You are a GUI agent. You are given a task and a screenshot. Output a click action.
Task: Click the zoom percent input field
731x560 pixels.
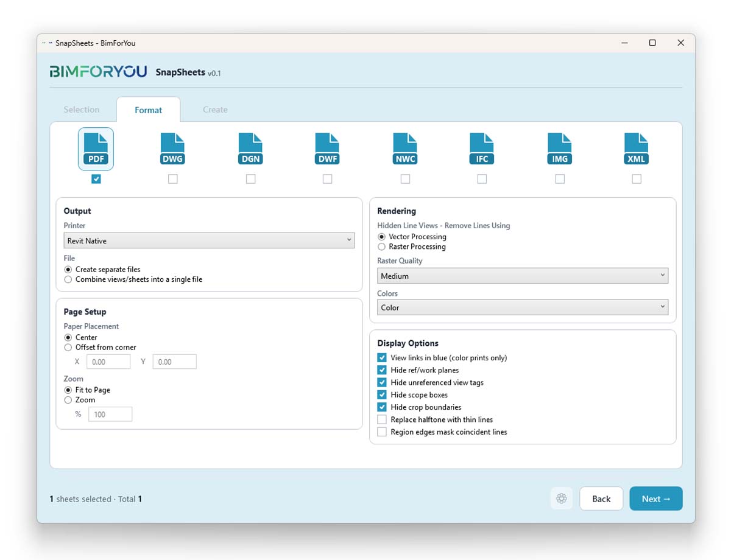coord(110,414)
